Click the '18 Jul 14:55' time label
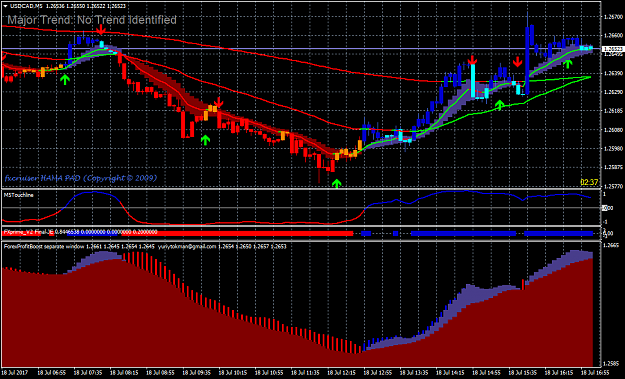 point(487,373)
